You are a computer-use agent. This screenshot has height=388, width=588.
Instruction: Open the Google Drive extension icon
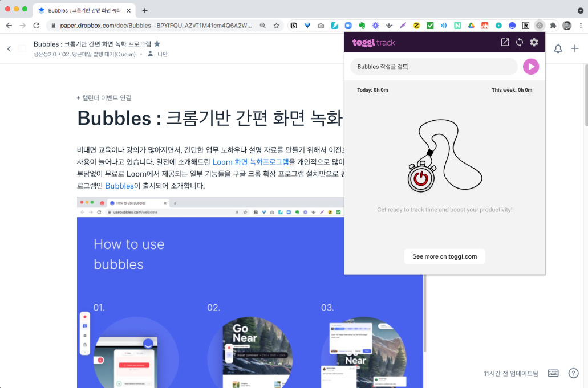click(x=471, y=26)
